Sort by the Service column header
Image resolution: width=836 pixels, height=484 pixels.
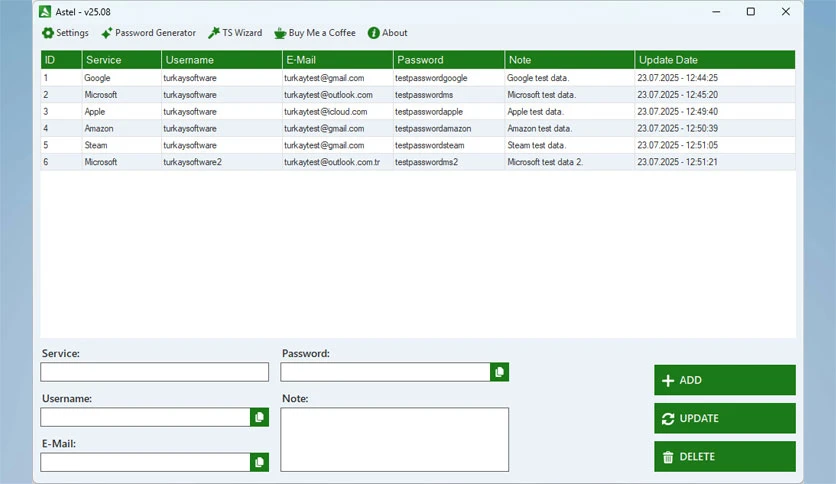(x=122, y=60)
